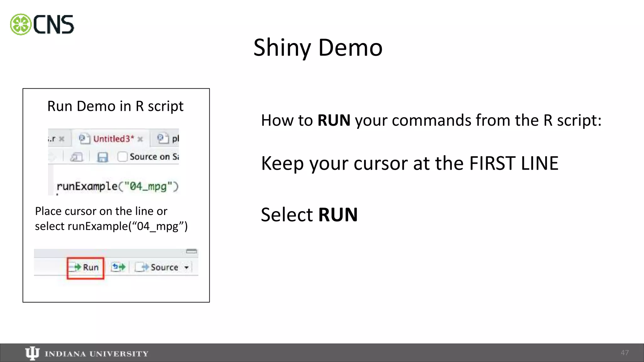Click the Keep your cursor at the FIRST LINE text
The image size is (644, 362).
410,163
